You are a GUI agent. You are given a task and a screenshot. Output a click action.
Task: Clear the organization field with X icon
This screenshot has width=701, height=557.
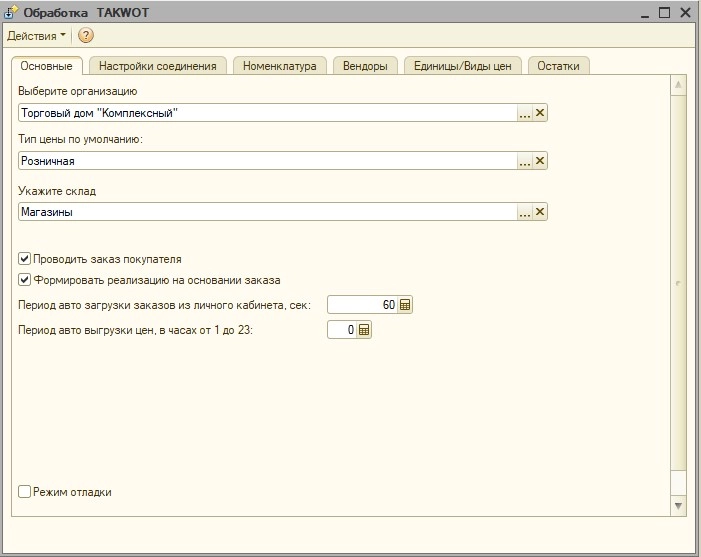(x=540, y=113)
